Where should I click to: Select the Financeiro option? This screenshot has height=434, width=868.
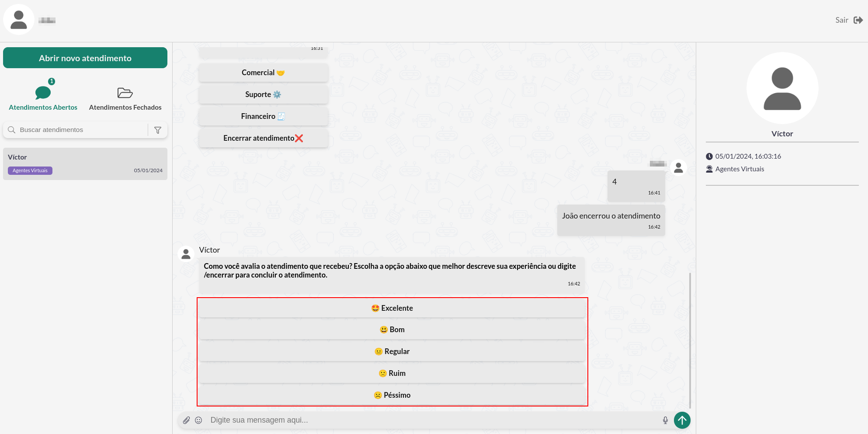(x=264, y=116)
